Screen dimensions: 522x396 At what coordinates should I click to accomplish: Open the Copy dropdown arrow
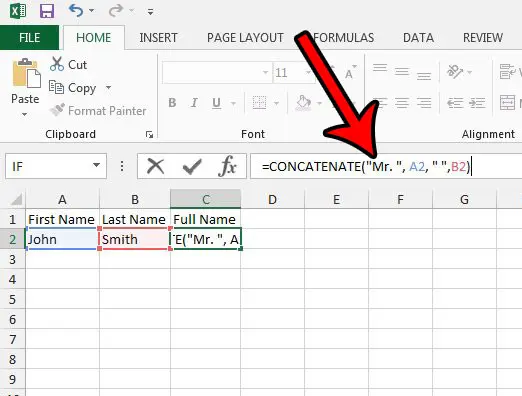pos(108,88)
